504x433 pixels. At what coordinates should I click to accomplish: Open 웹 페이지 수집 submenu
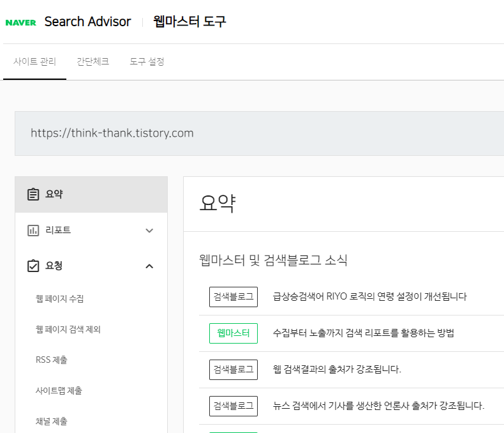[59, 298]
